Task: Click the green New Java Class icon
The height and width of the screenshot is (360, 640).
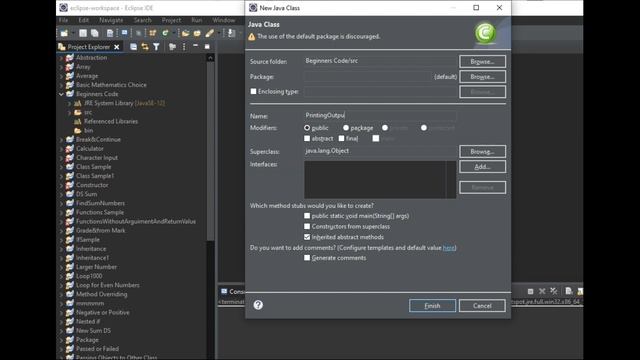Action: click(x=165, y=33)
